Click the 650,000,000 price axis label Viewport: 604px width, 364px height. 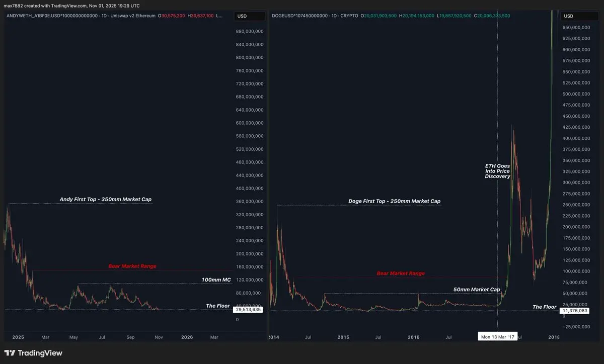576,28
